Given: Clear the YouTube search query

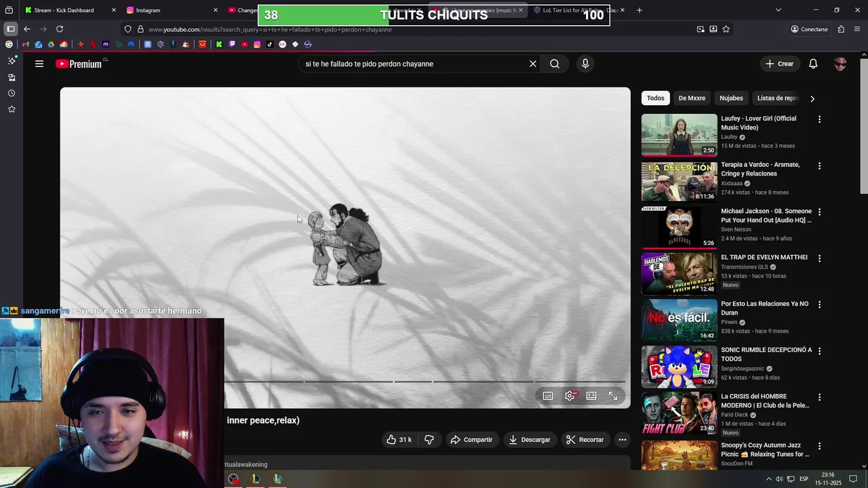Looking at the screenshot, I should pos(533,64).
